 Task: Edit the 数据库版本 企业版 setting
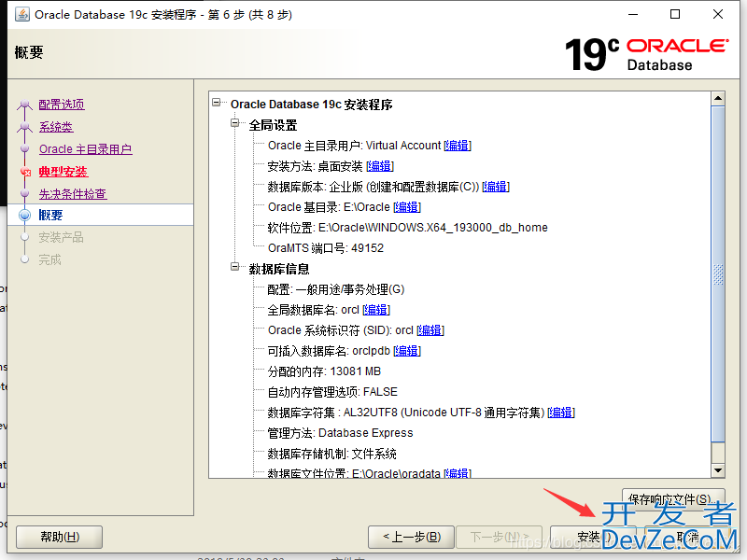pyautogui.click(x=496, y=187)
